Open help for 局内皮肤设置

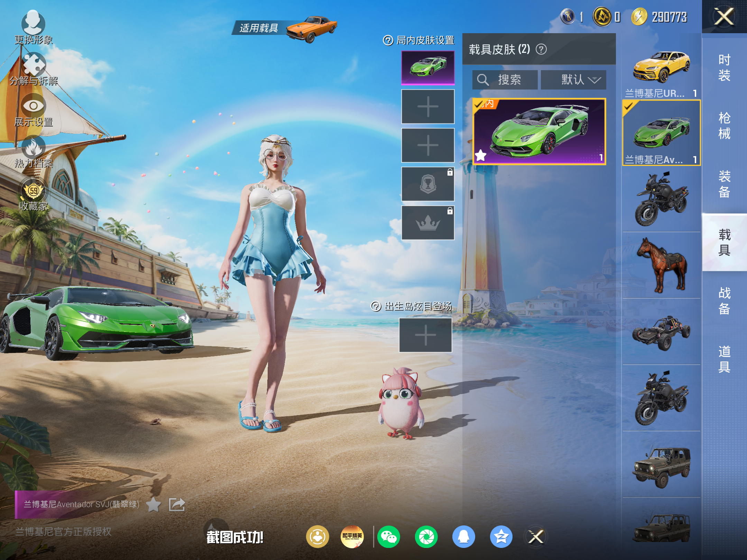388,40
